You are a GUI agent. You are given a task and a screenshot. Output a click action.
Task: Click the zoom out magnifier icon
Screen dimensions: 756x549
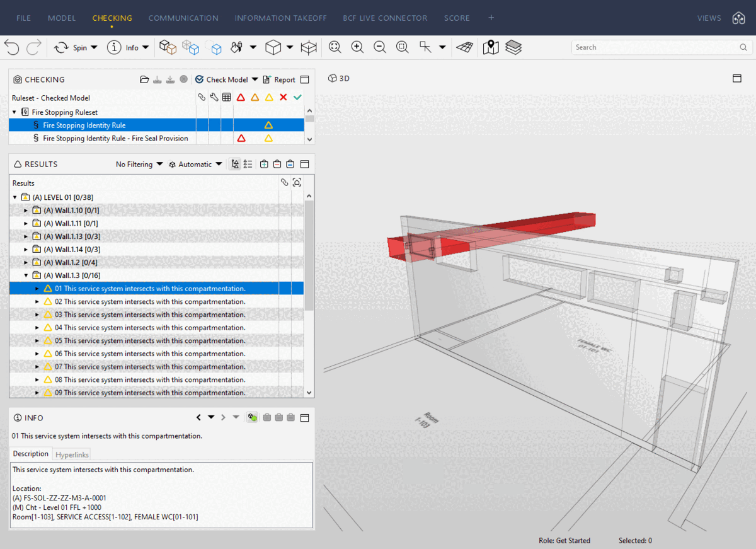tap(380, 47)
